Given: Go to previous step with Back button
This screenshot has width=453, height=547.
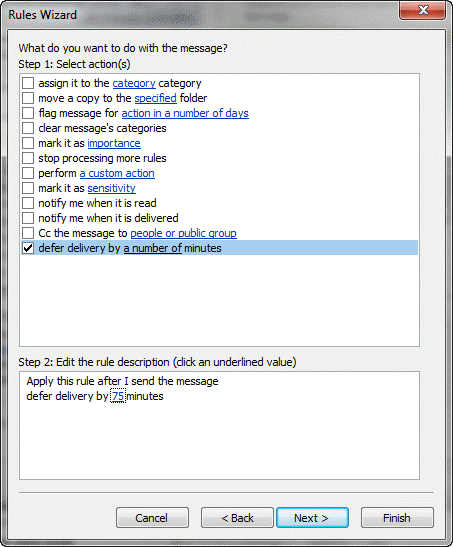Looking at the screenshot, I should click(x=237, y=518).
